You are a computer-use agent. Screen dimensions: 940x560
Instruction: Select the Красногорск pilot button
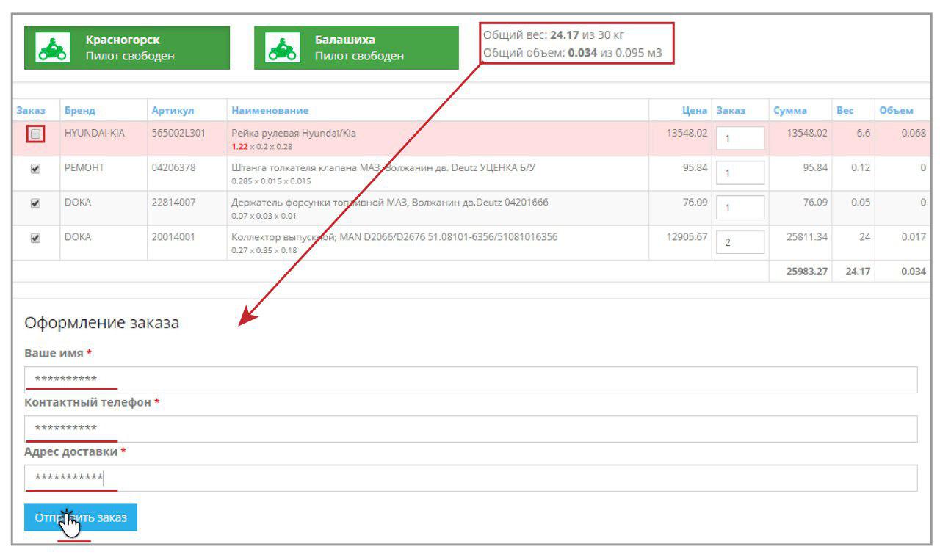pyautogui.click(x=127, y=48)
